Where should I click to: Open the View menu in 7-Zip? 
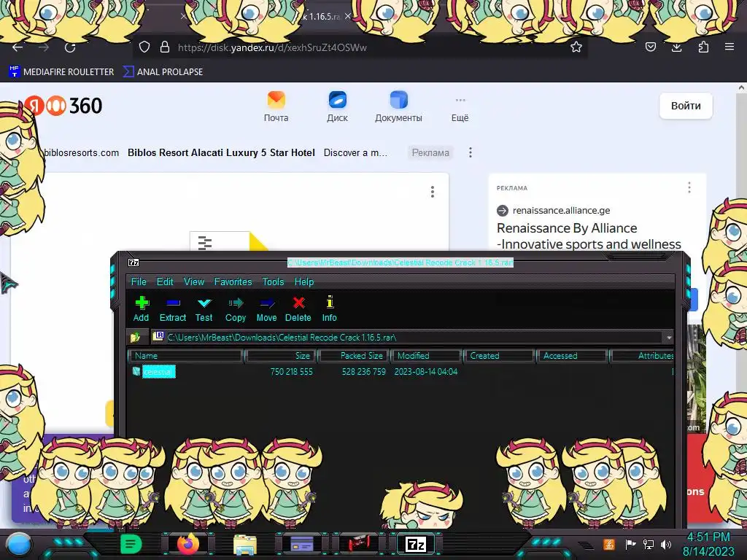coord(194,282)
